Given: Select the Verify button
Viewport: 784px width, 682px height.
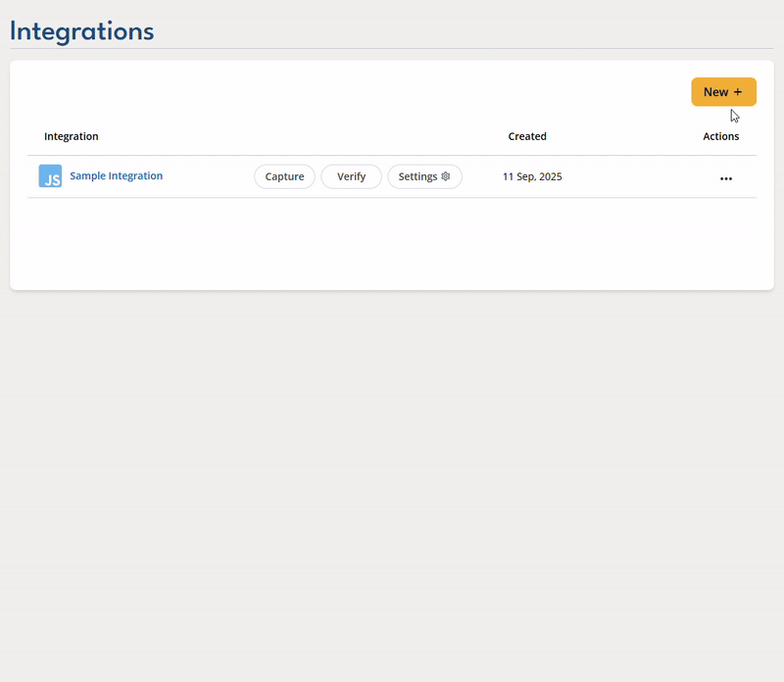Looking at the screenshot, I should point(351,176).
